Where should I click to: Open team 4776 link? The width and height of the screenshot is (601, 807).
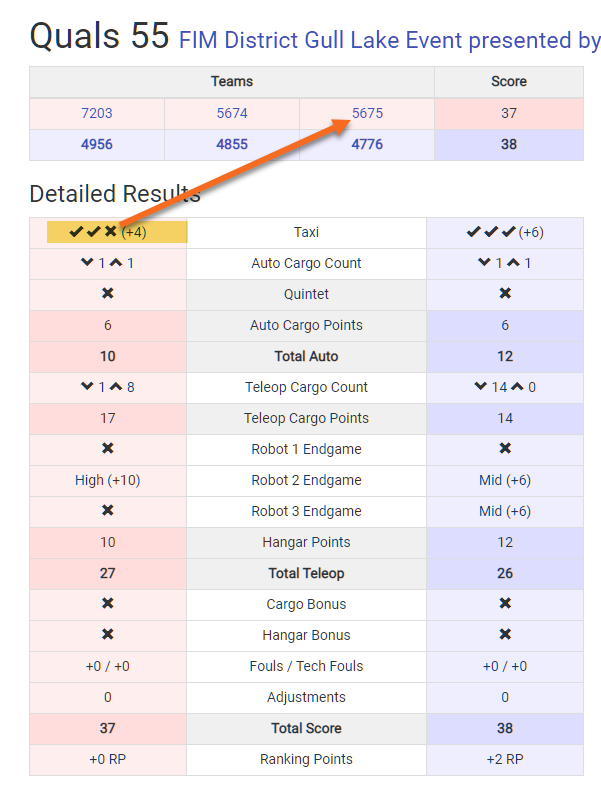(x=367, y=144)
